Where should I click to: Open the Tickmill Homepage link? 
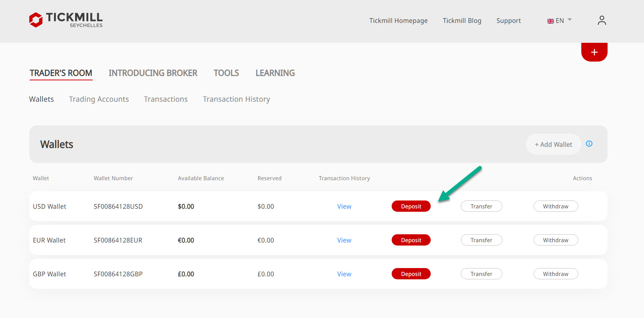[398, 21]
